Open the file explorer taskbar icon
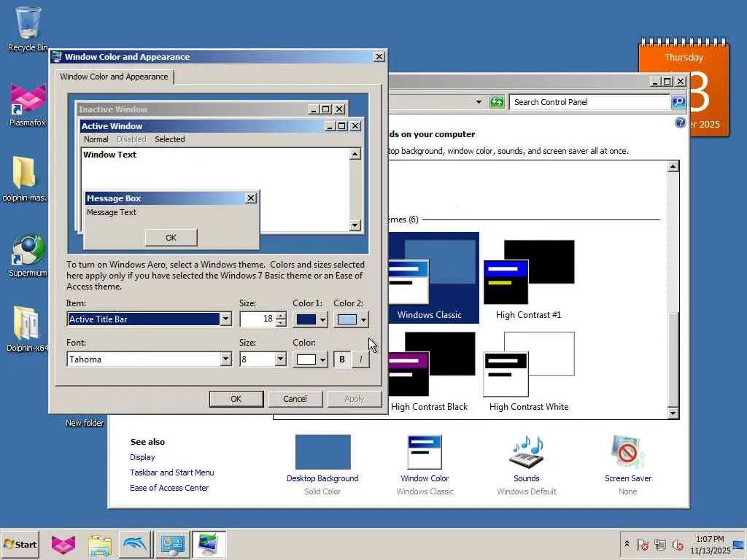The width and height of the screenshot is (747, 560). (x=99, y=545)
